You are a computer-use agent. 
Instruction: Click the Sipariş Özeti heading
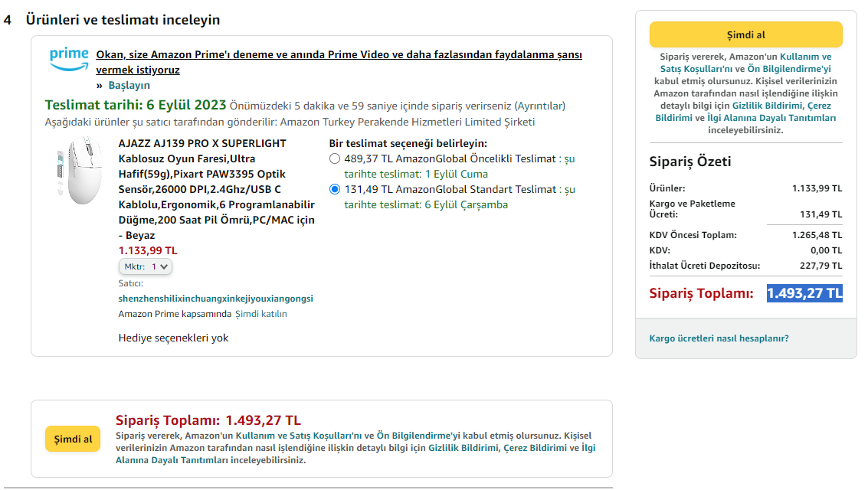(x=689, y=162)
